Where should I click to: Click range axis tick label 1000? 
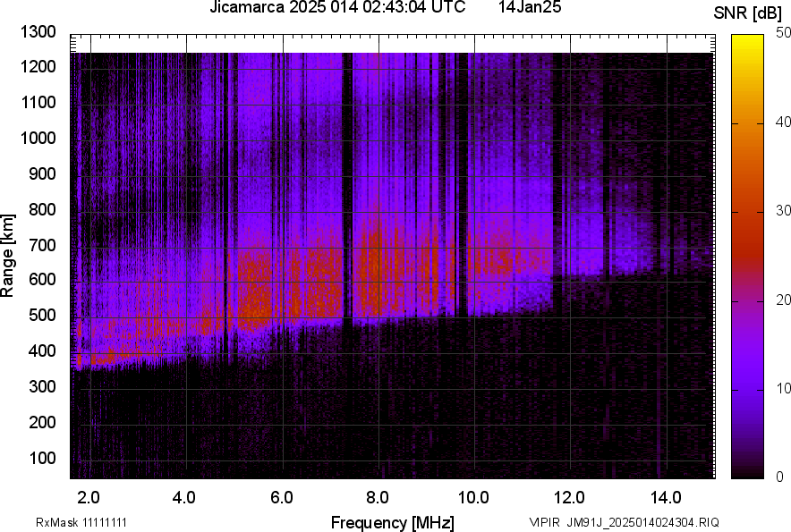[x=38, y=139]
